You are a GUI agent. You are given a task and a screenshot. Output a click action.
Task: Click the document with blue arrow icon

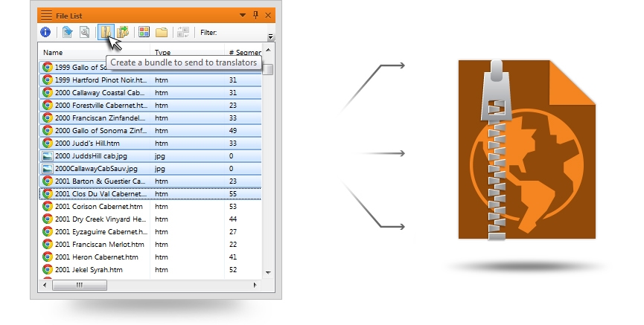tap(67, 32)
